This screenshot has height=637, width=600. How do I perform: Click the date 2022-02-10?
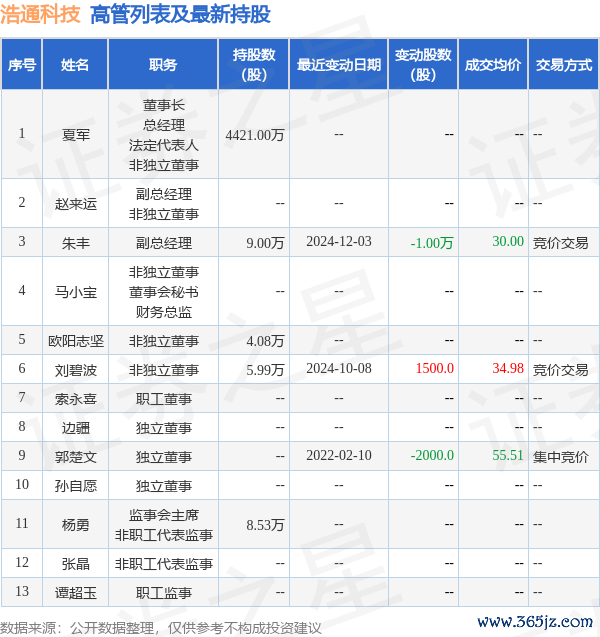click(x=339, y=455)
